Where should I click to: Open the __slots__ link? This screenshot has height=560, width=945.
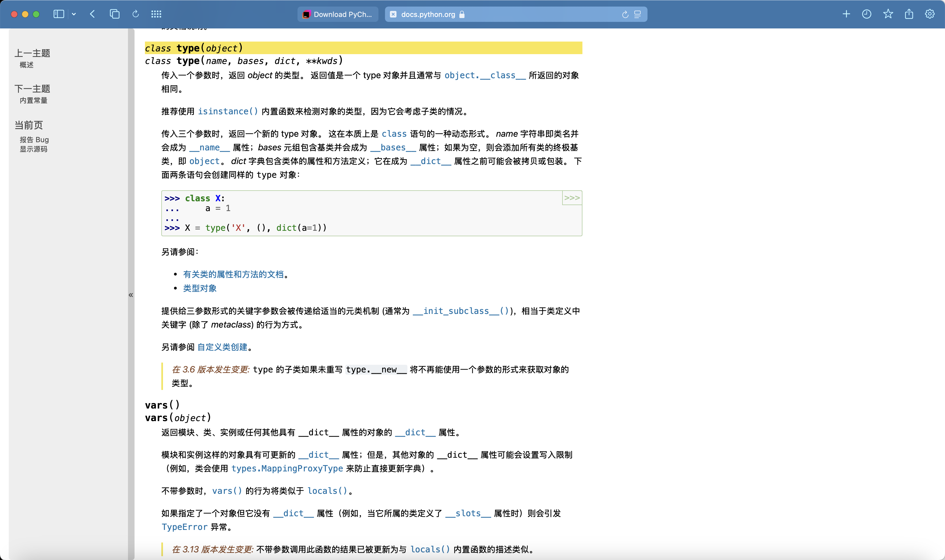click(x=468, y=514)
